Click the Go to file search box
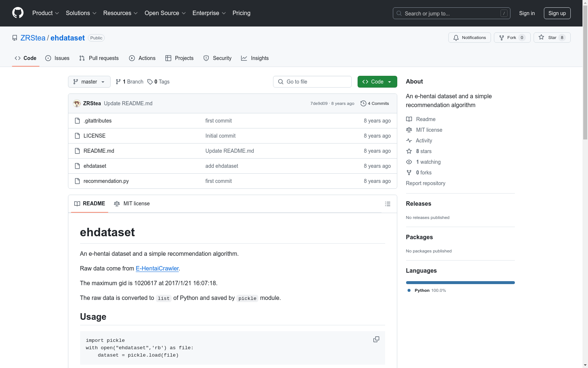 (x=312, y=82)
